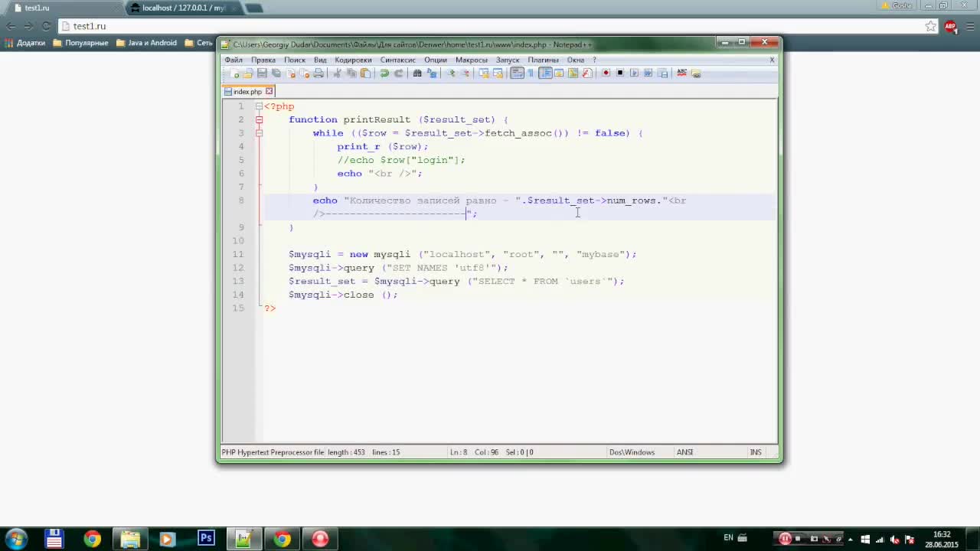Viewport: 980px width, 551px height.
Task: Open the Поиск menu
Action: pos(295,60)
